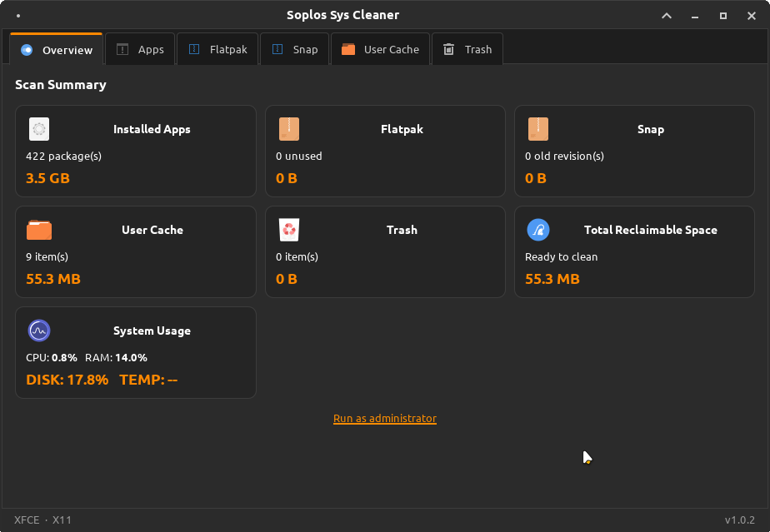Click the System Usage card title
Image resolution: width=770 pixels, height=532 pixels.
(152, 331)
